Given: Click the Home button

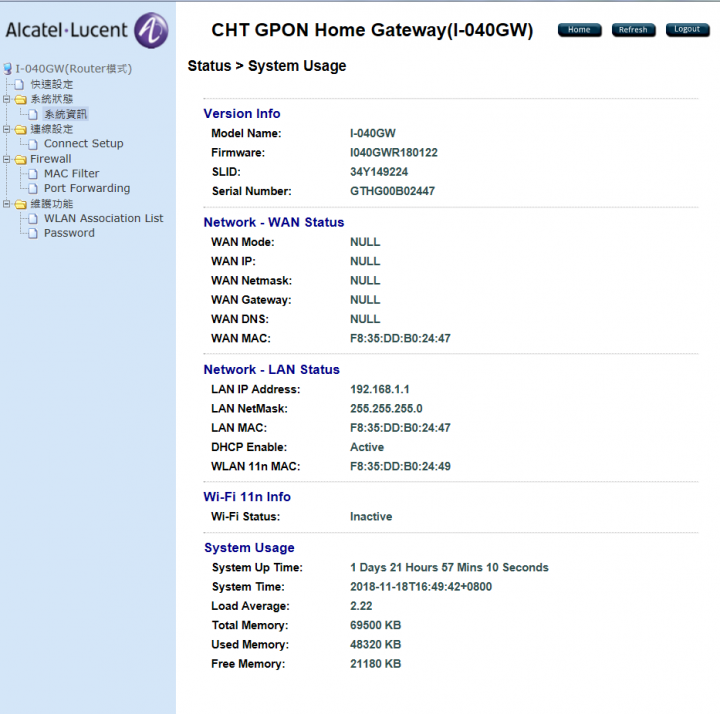Looking at the screenshot, I should (x=579, y=30).
